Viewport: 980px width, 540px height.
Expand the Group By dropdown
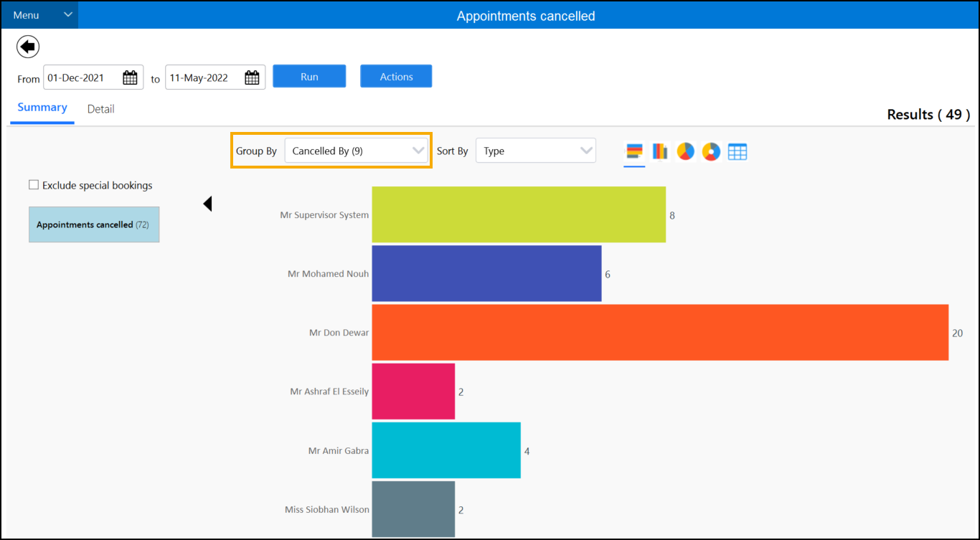click(x=357, y=151)
